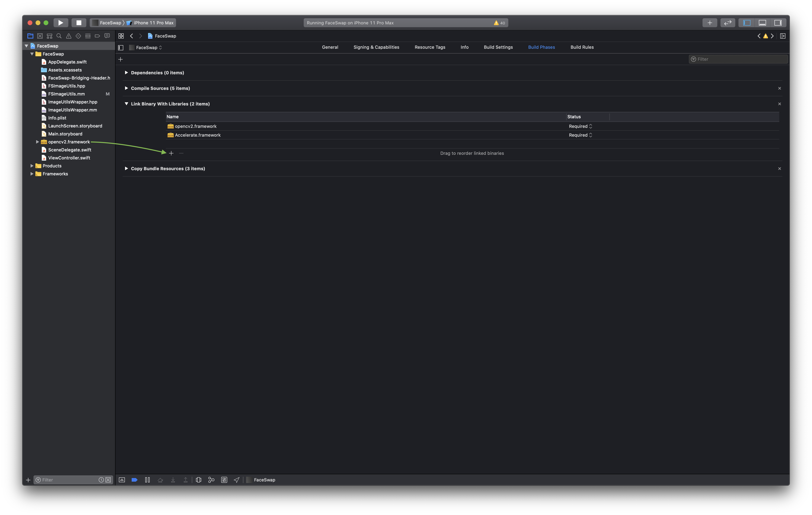
Task: Click the build phases Filter field
Action: point(738,59)
